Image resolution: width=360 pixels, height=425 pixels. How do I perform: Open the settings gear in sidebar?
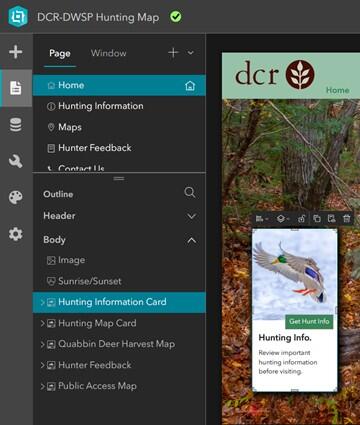coord(16,234)
